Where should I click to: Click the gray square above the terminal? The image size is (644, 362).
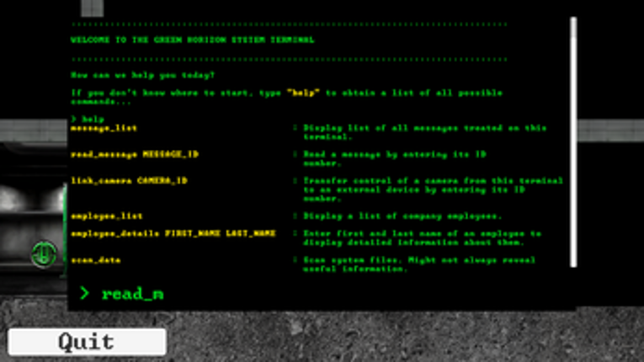click(92, 8)
